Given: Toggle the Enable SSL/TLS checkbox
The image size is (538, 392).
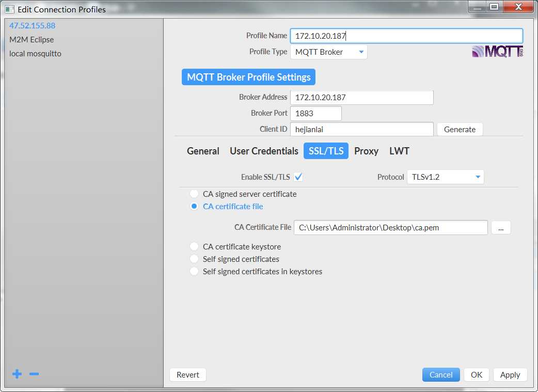Looking at the screenshot, I should pos(298,177).
